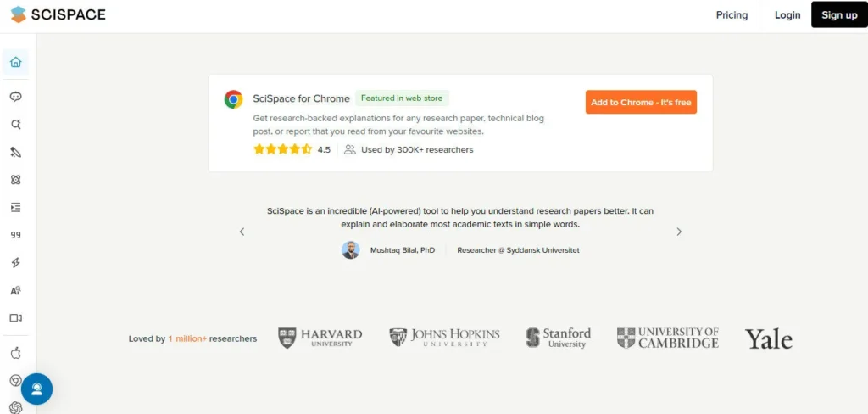Open the indented list sidebar icon
Viewport: 868px width, 414px height.
coord(15,207)
